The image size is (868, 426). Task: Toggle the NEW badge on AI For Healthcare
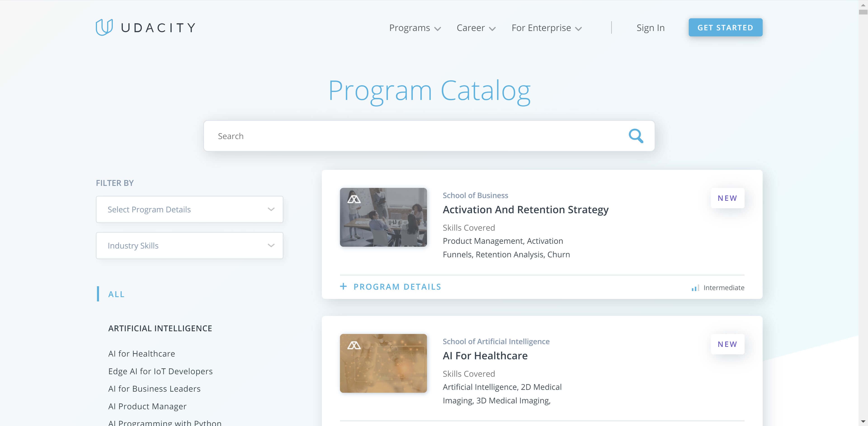tap(727, 344)
